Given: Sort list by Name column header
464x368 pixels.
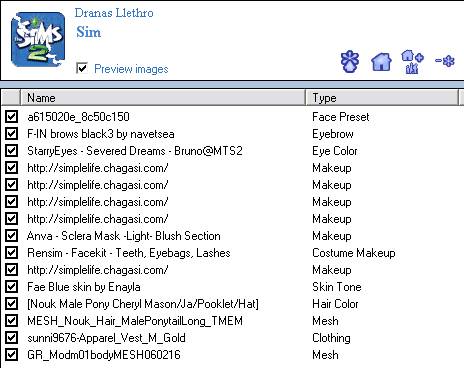Looking at the screenshot, I should coord(163,98).
